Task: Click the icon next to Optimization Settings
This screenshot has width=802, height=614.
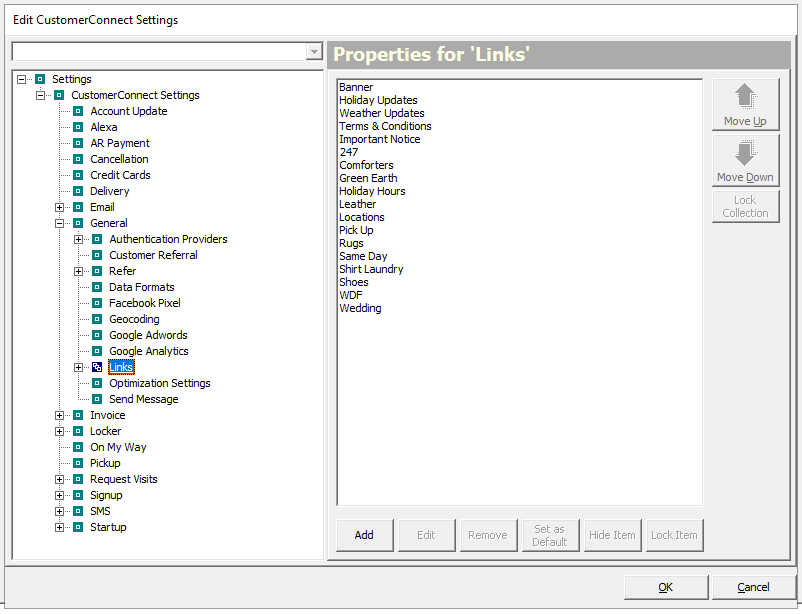Action: pos(97,383)
